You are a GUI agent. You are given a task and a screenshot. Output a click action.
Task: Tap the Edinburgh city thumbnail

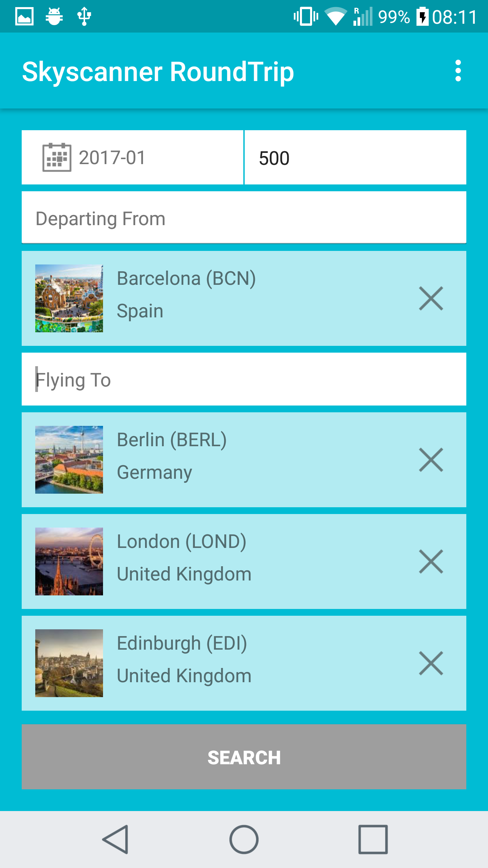69,663
